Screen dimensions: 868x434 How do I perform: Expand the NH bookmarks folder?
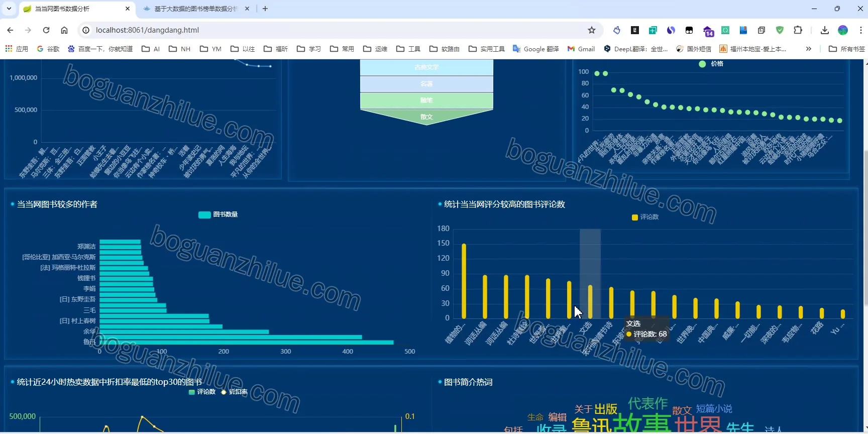[180, 49]
